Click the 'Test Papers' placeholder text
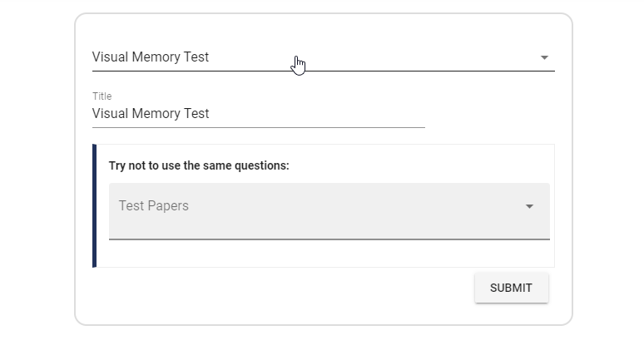Screen dimensions: 644x360 pyautogui.click(x=154, y=206)
